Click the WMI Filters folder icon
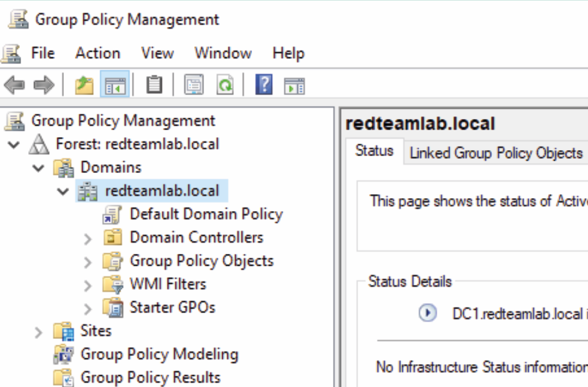The width and height of the screenshot is (588, 387). pos(113,284)
